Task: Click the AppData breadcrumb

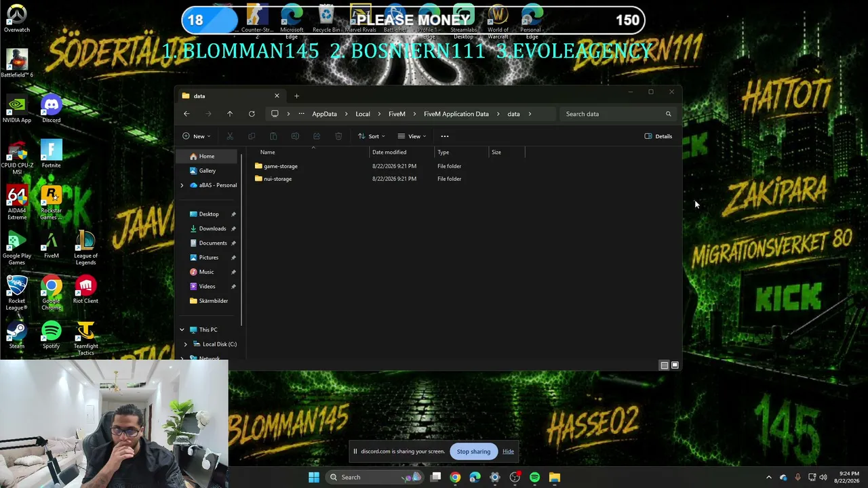Action: coord(324,114)
